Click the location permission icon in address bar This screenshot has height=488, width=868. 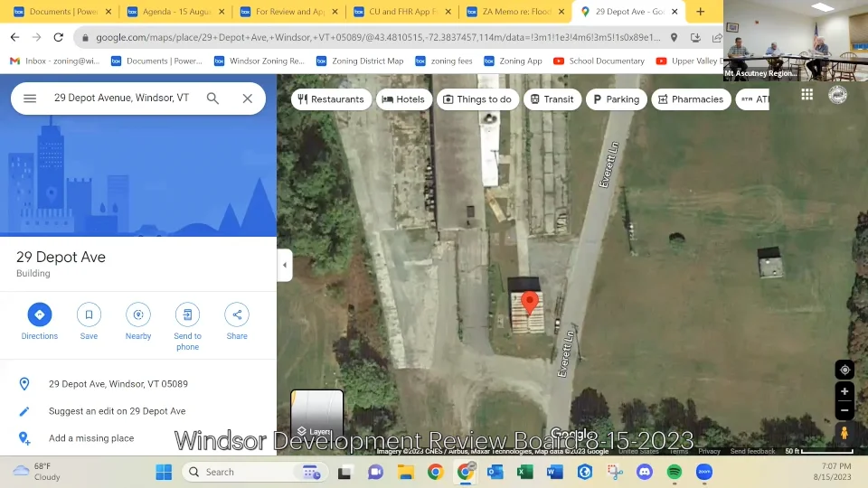click(x=674, y=38)
